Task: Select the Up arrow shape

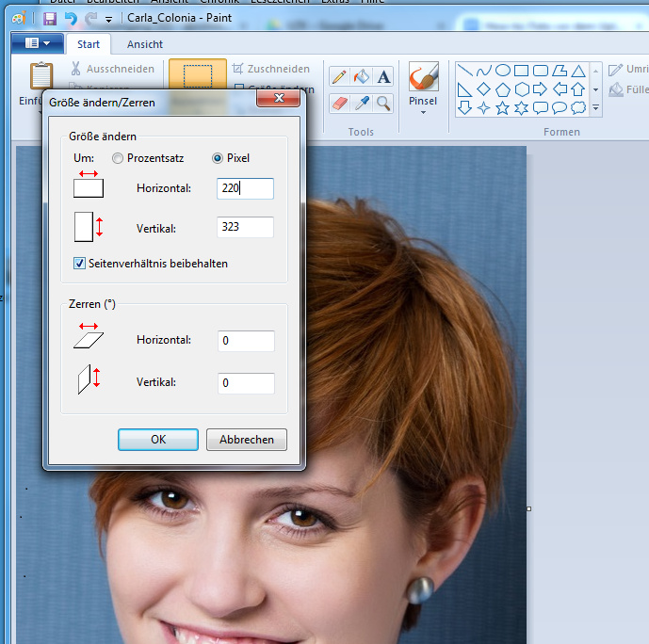Action: click(578, 89)
